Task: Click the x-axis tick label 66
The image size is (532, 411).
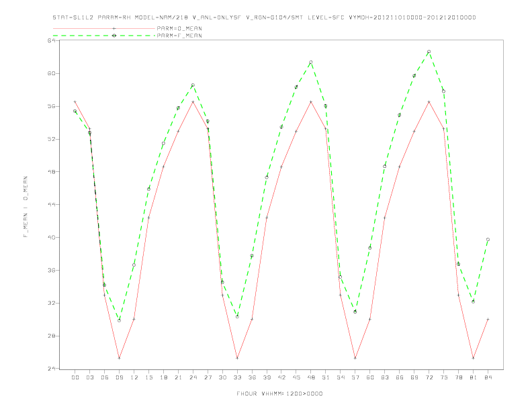Action: pyautogui.click(x=400, y=377)
